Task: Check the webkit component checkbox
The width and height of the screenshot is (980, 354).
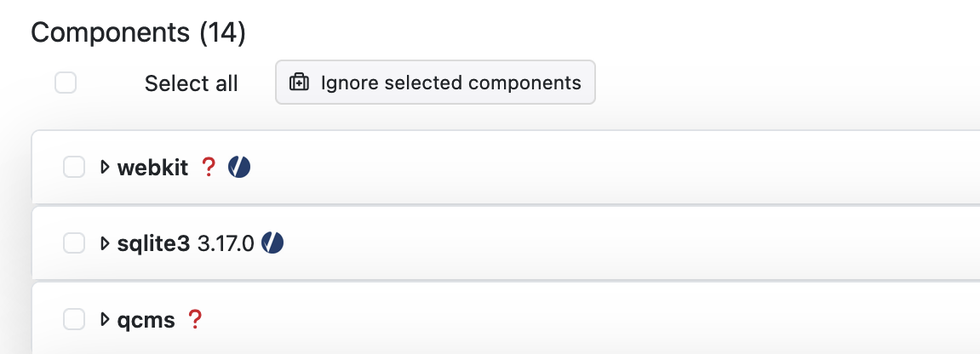Action: tap(75, 168)
